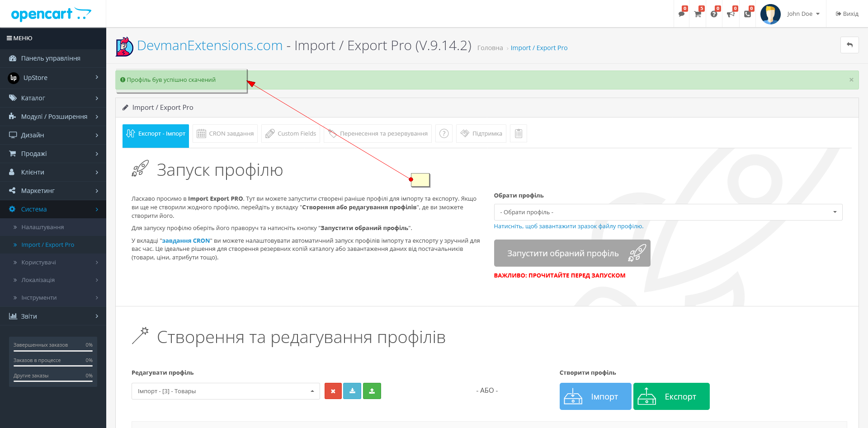Expand the Дизайн menu chevron
Image resolution: width=868 pixels, height=428 pixels.
pos(97,135)
